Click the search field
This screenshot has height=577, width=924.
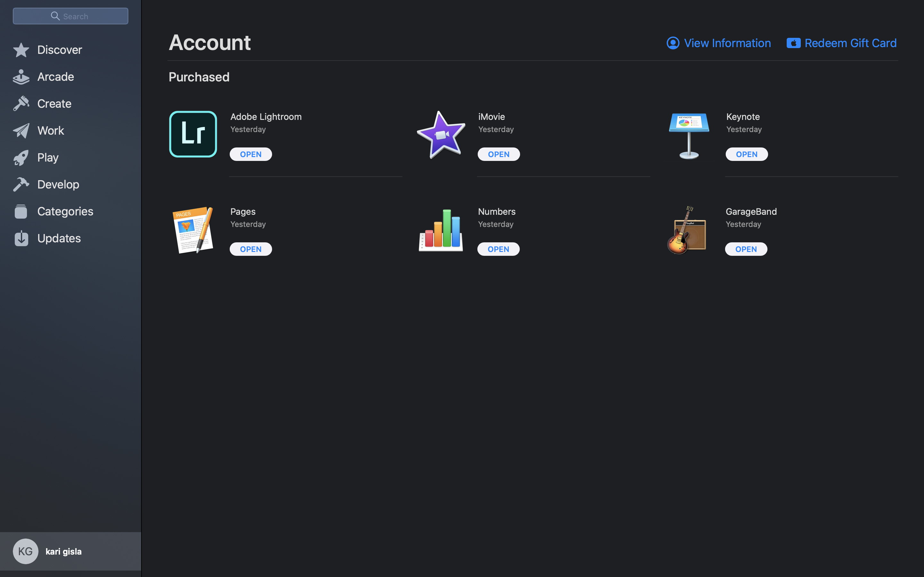[70, 16]
